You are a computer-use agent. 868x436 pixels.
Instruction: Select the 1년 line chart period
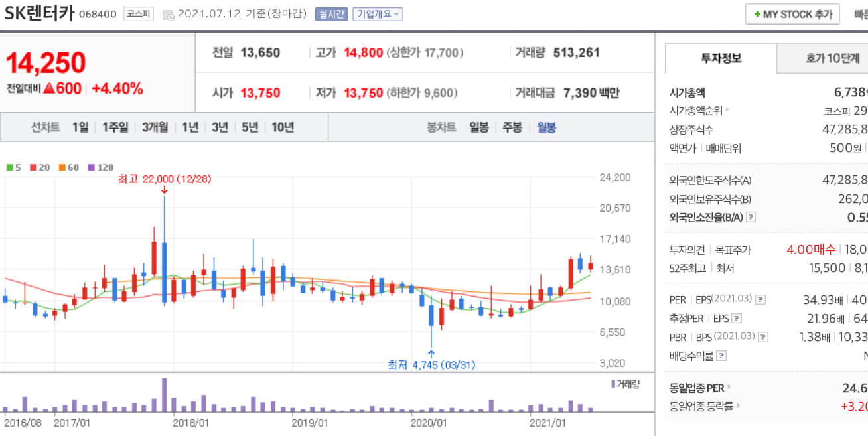click(x=190, y=127)
